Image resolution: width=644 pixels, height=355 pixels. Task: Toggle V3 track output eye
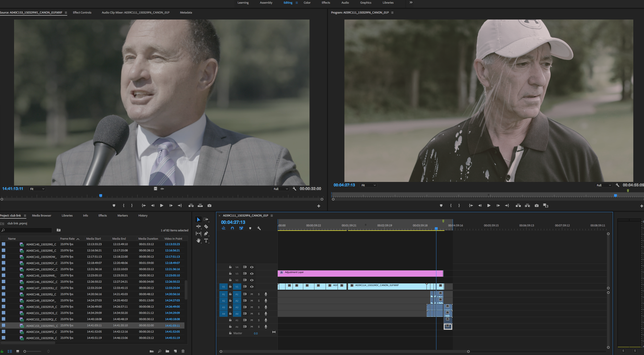(252, 274)
